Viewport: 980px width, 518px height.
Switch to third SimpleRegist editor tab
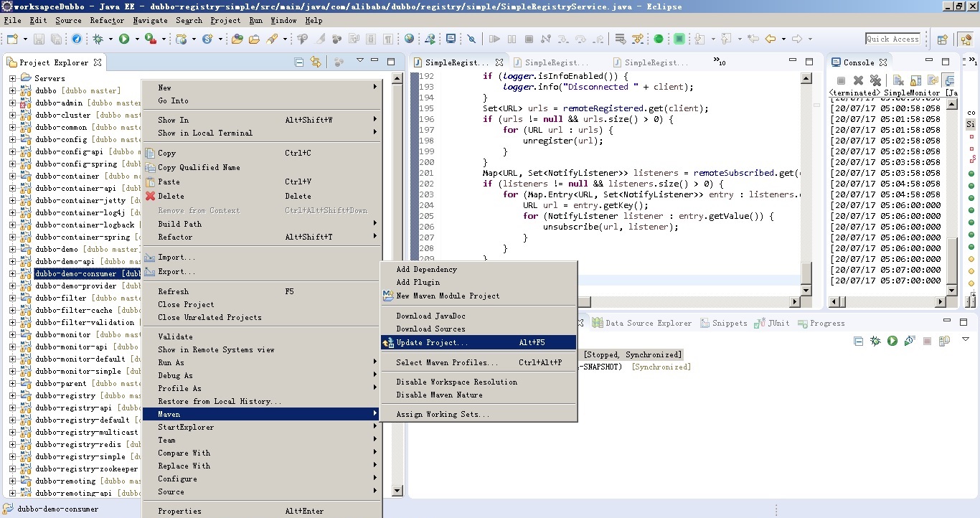[651, 62]
